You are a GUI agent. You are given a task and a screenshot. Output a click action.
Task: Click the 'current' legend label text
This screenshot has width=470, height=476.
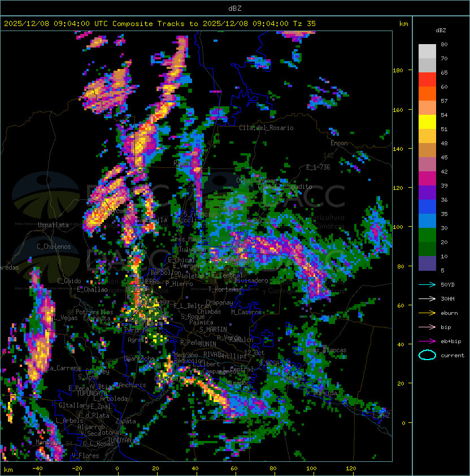pos(452,355)
